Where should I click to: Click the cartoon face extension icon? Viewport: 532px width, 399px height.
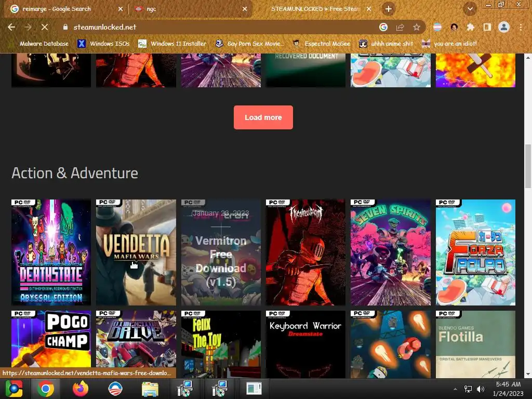pos(454,27)
